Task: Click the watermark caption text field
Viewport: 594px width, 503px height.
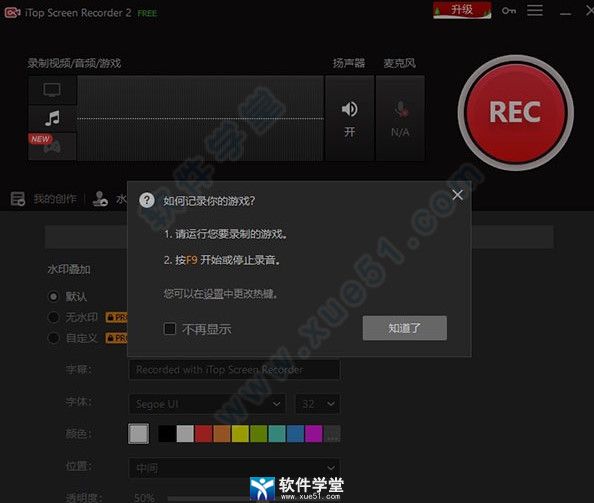Action: [234, 370]
